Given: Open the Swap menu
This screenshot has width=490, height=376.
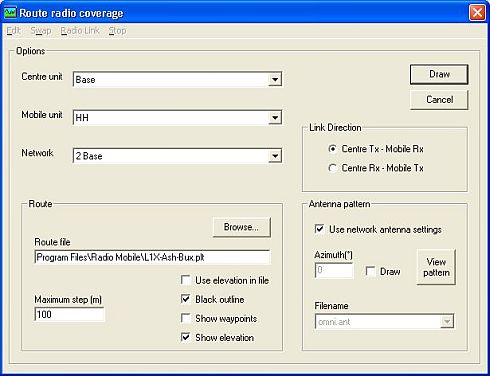Looking at the screenshot, I should (x=41, y=31).
